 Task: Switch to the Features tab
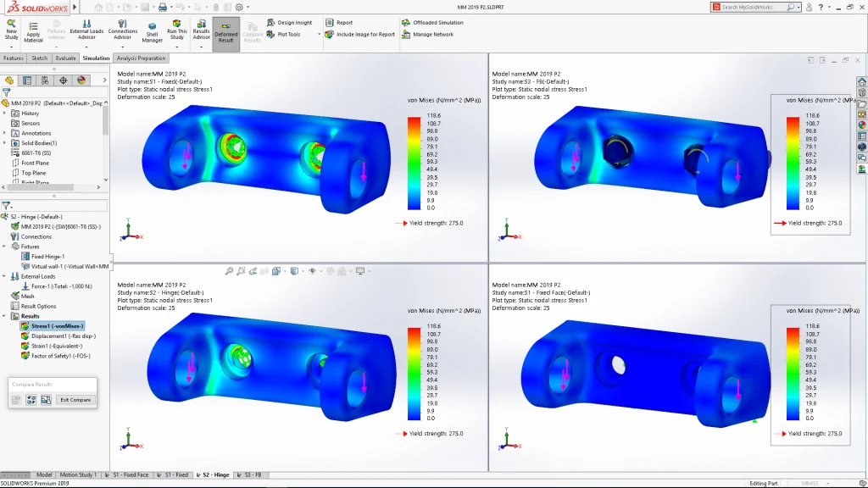[x=14, y=58]
